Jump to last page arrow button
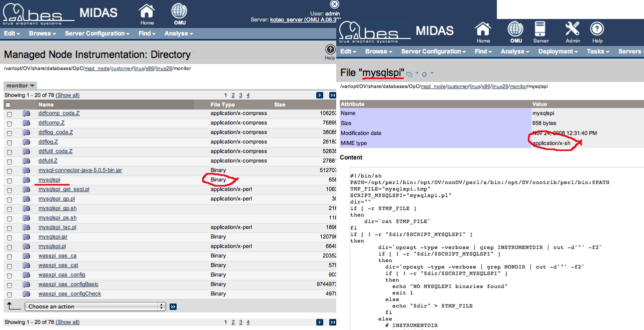 coord(332,95)
